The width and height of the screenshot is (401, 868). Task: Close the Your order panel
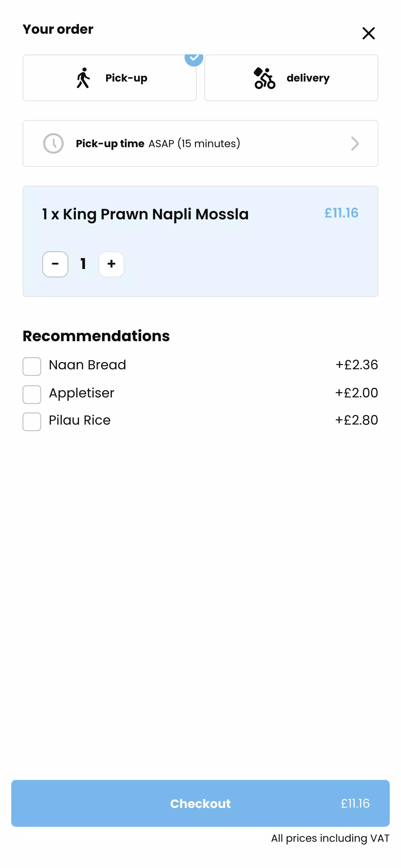[368, 33]
